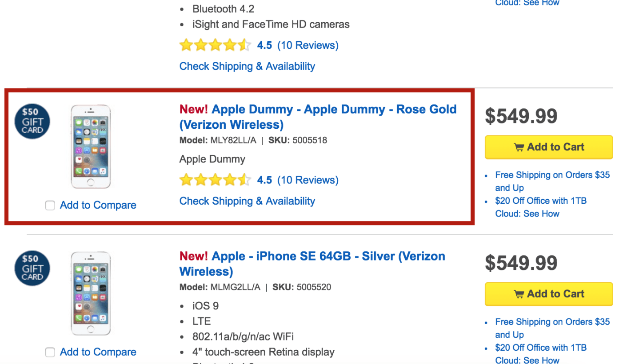Enable comparison checkbox below the Rose Gold phone image
Screen dimensions: 631x364
50,205
